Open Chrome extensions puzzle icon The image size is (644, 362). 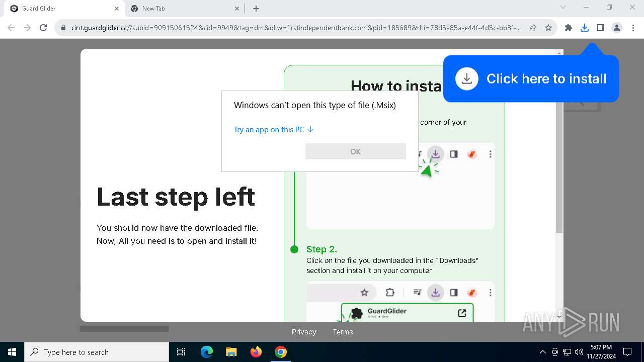pyautogui.click(x=569, y=28)
